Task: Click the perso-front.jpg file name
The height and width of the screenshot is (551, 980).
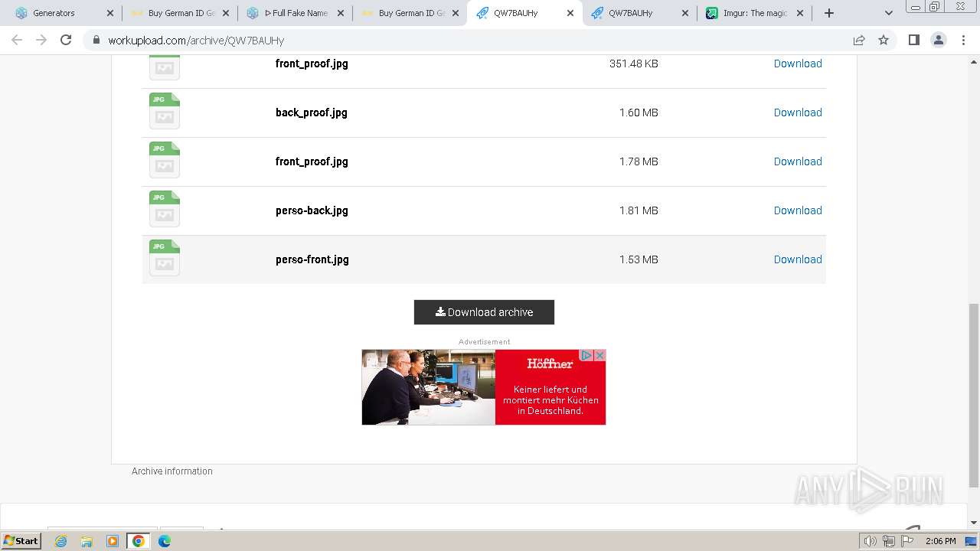Action: 312,259
